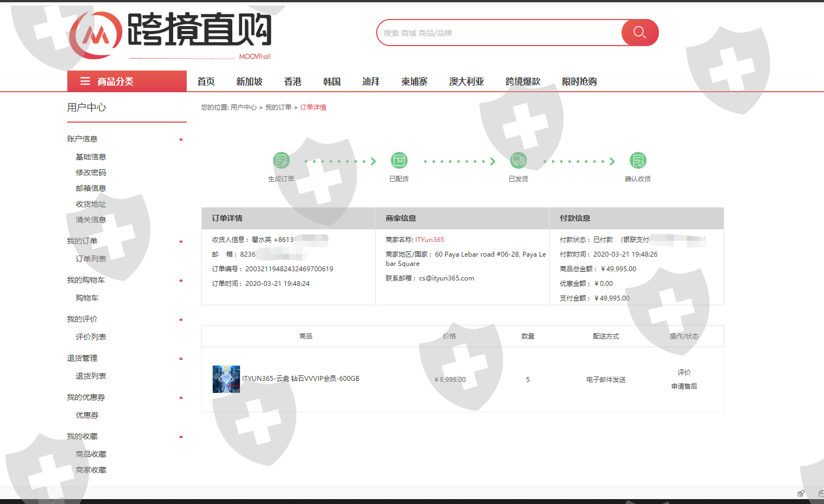Toggle the 我的优惠券 section arrow

181,398
